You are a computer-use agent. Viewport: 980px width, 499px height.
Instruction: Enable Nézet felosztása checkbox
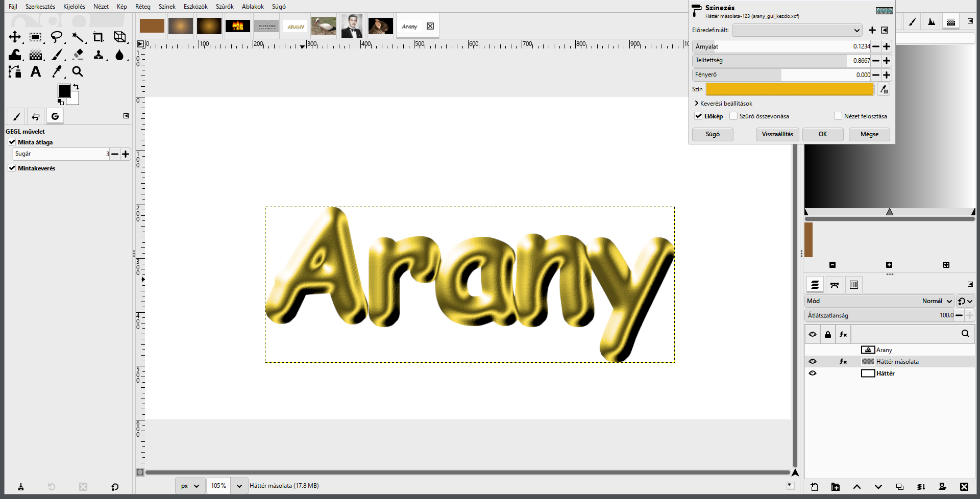click(838, 116)
